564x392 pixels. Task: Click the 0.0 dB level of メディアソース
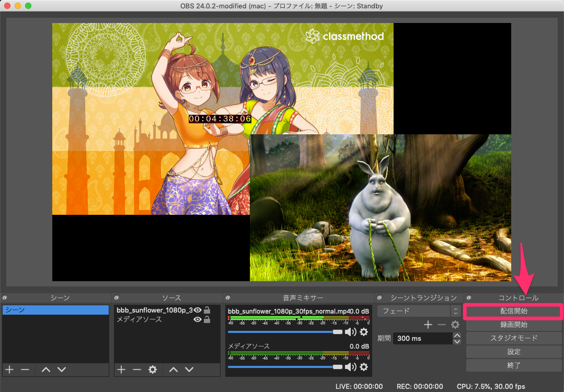point(359,347)
